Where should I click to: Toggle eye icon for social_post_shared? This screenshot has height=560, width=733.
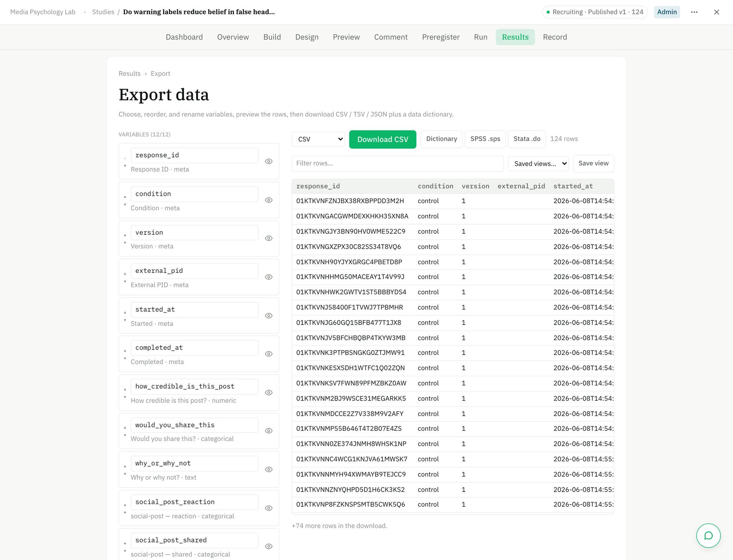click(269, 546)
